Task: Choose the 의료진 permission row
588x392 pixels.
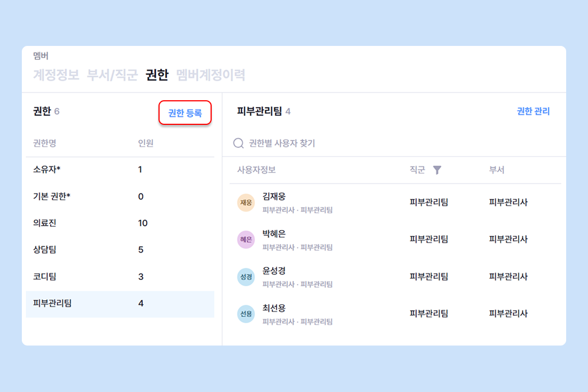Action: [x=120, y=223]
